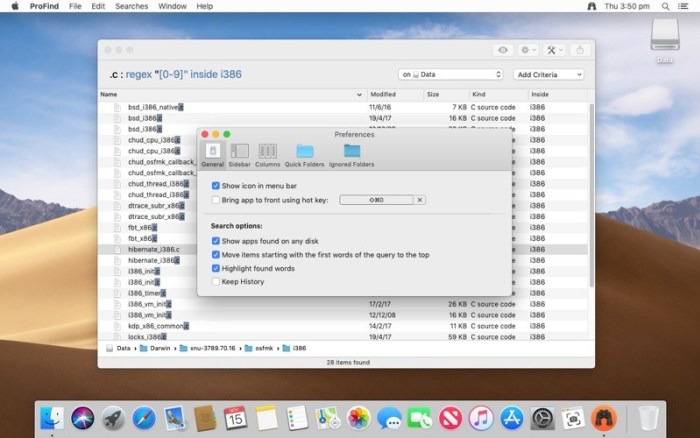Expand the search location Data popup
This screenshot has width=700, height=438.
pos(450,74)
